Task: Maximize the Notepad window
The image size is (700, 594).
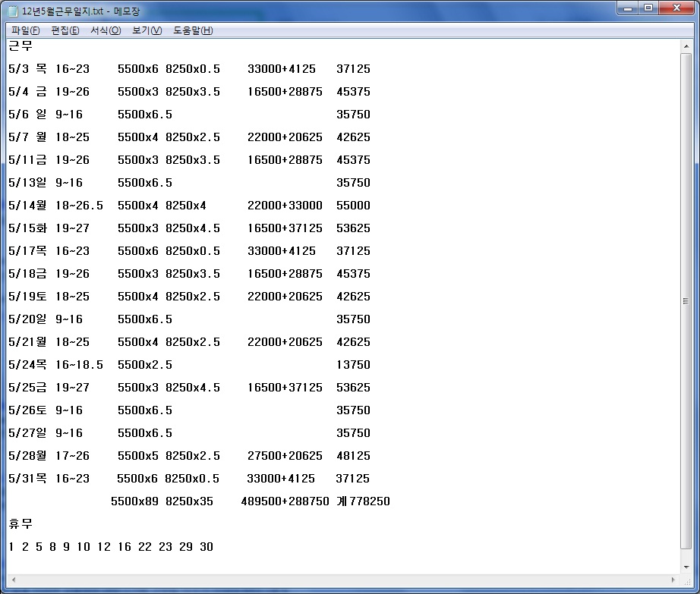Action: point(648,8)
